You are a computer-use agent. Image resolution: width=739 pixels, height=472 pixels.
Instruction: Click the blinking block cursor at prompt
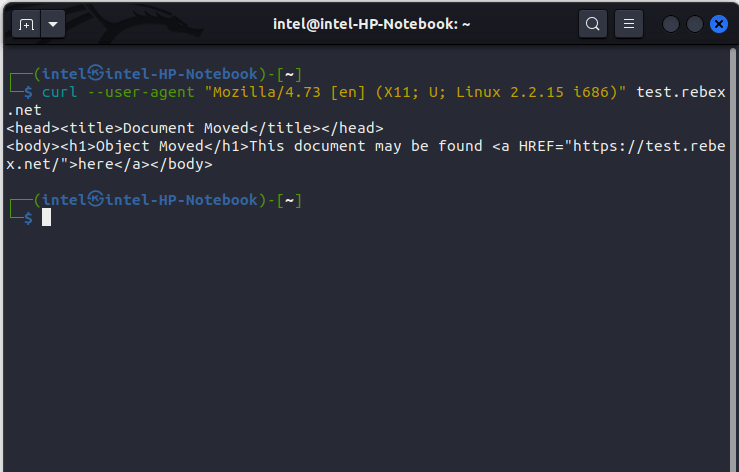point(46,218)
